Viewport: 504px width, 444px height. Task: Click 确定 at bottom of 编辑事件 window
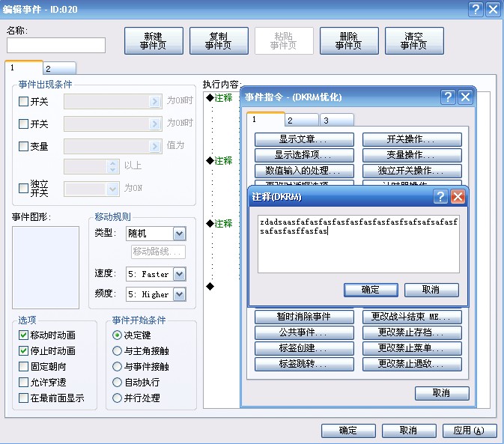[x=348, y=431]
